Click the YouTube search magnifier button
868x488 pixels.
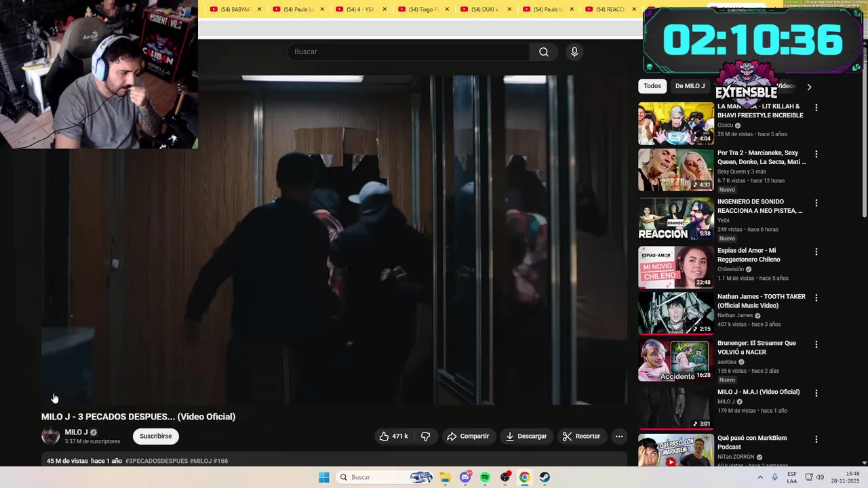543,52
